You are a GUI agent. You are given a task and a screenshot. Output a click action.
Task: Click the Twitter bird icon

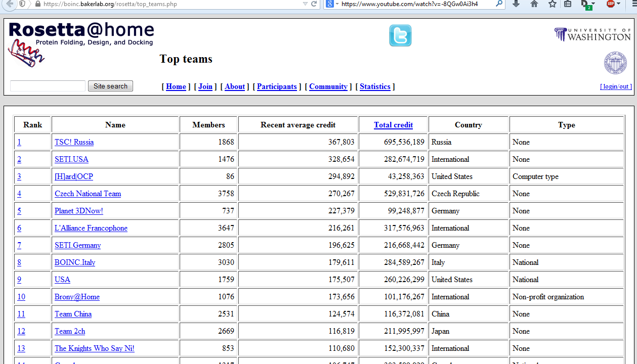[x=400, y=35]
